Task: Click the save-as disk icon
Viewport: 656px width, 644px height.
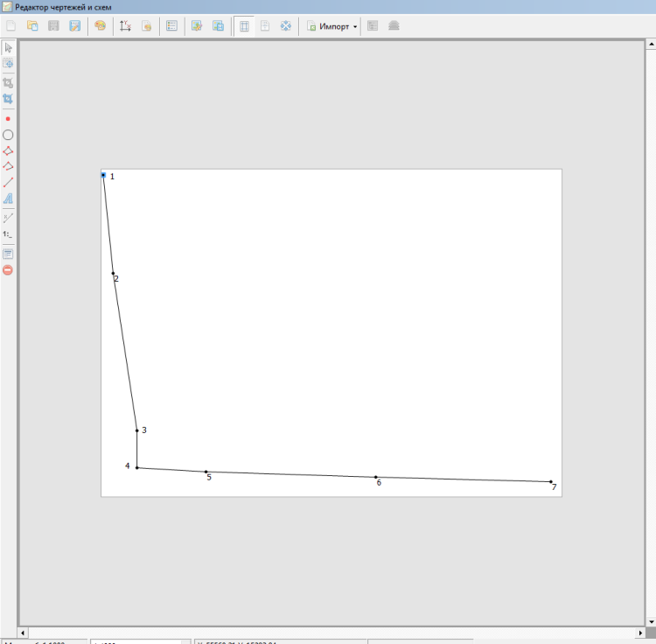Action: click(x=75, y=26)
